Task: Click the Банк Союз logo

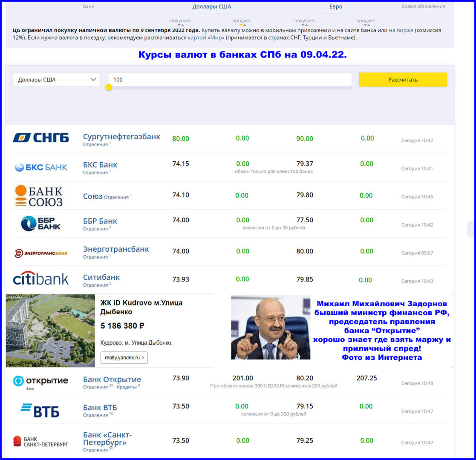Action: click(x=38, y=196)
